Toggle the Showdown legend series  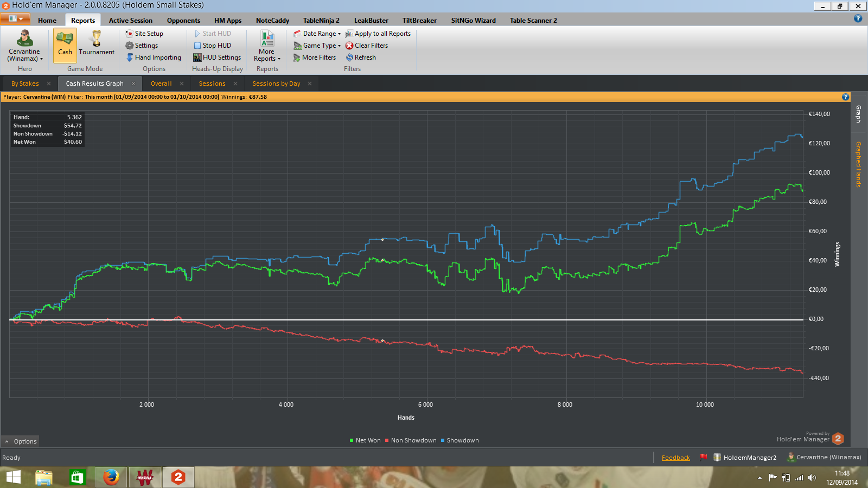pos(460,440)
